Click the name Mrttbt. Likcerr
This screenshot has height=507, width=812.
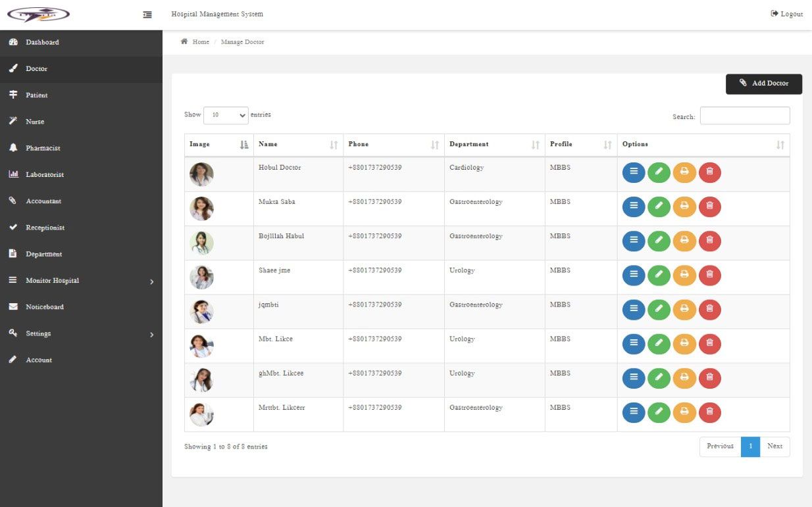(282, 408)
